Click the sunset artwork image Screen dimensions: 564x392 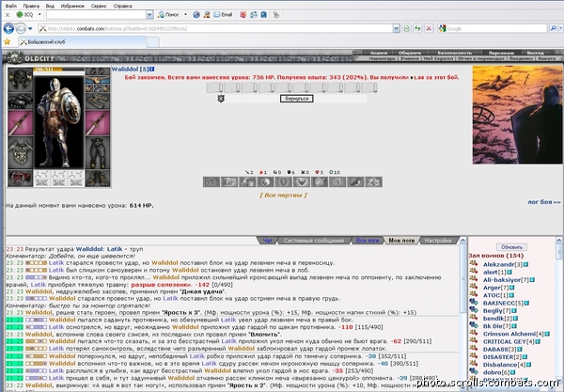coord(517,115)
